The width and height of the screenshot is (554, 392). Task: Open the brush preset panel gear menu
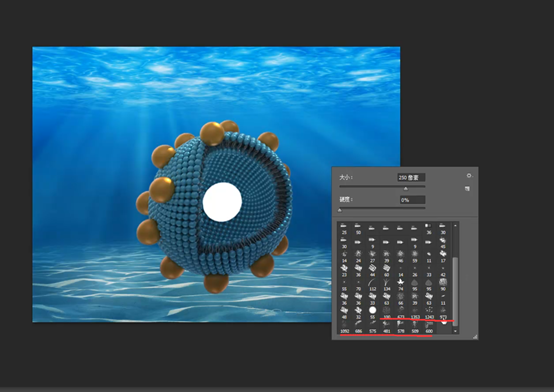tap(469, 175)
